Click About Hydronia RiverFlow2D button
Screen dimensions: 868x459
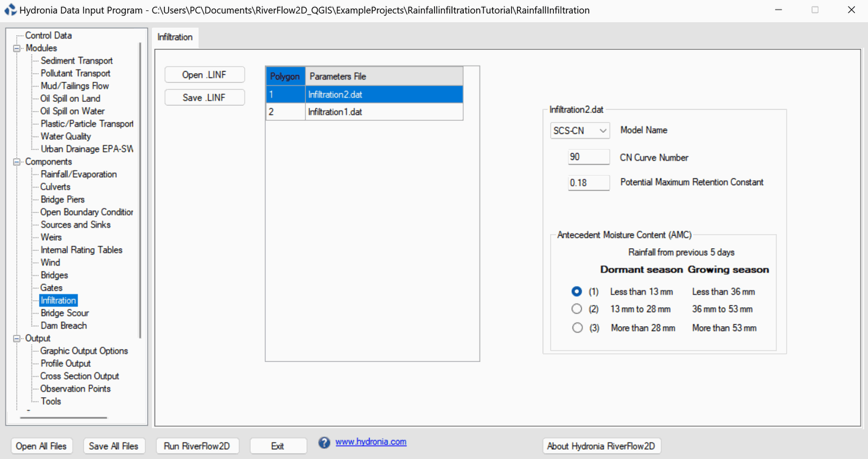pyautogui.click(x=601, y=446)
